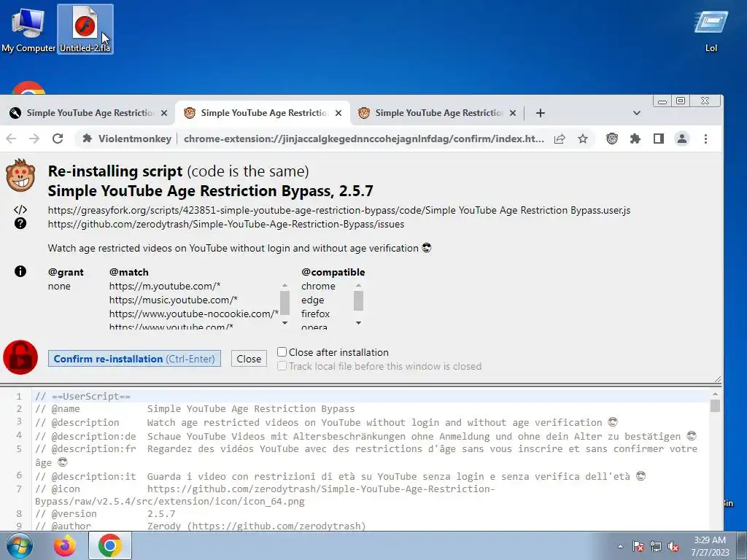The height and width of the screenshot is (560, 747).
Task: Expand the tab search chevron
Action: [636, 113]
